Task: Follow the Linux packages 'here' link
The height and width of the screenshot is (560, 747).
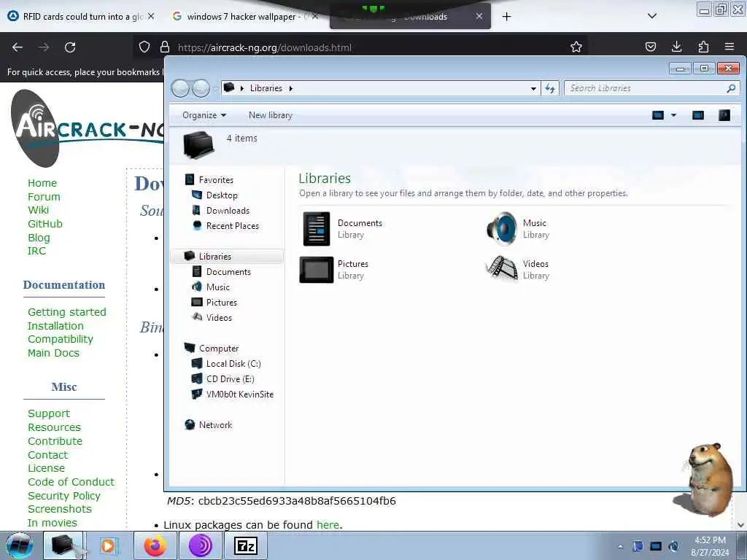Action: click(328, 525)
